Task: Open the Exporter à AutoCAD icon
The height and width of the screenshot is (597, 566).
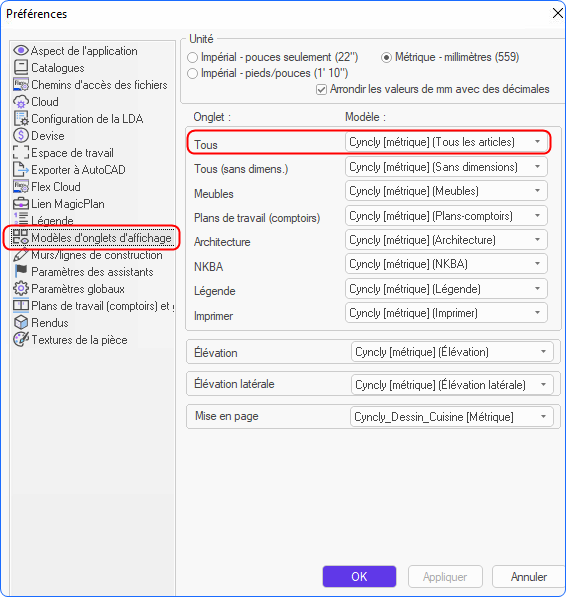Action: click(21, 169)
